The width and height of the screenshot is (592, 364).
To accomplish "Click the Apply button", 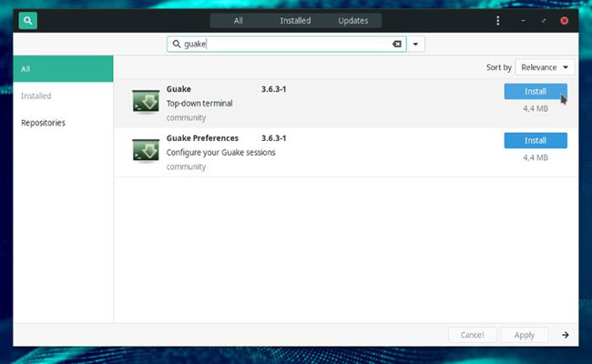I will pos(525,335).
